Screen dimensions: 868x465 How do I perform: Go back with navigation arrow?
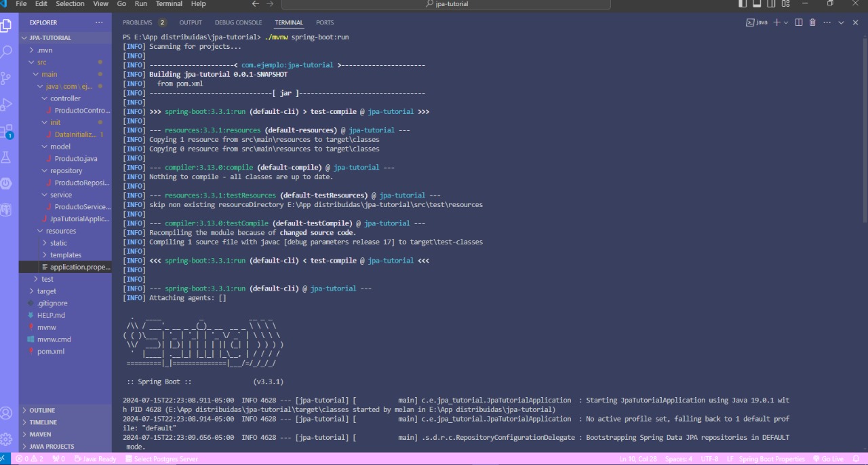click(256, 4)
